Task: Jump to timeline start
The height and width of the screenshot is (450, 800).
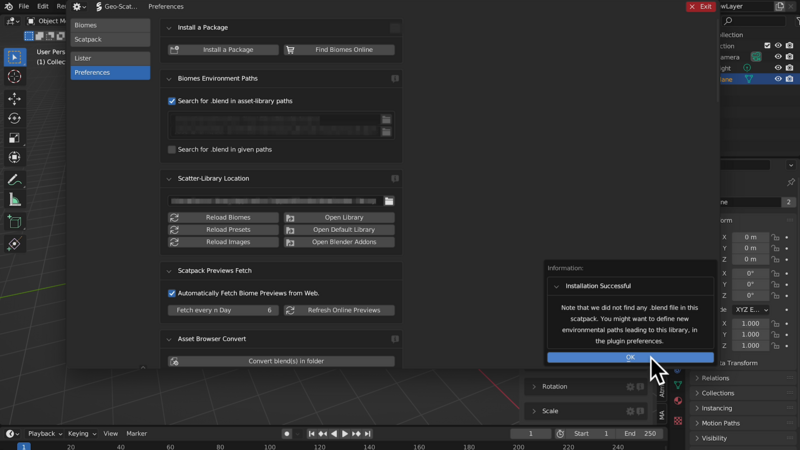Action: 311,434
